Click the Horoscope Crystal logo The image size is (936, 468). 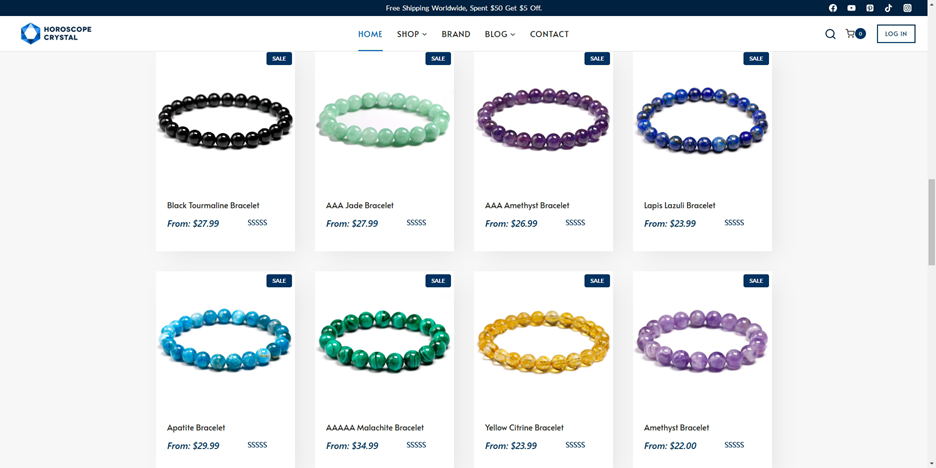coord(56,33)
